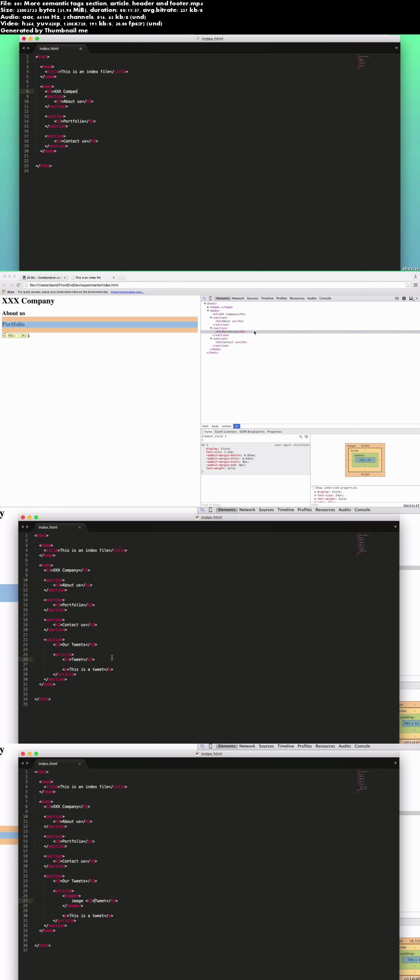Close the 'This is an index file' tab
The height and width of the screenshot is (980, 420).
pyautogui.click(x=114, y=277)
